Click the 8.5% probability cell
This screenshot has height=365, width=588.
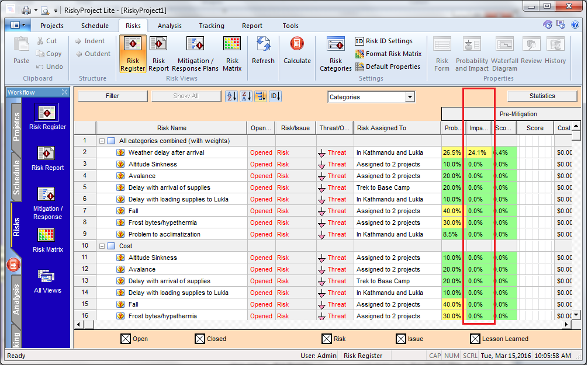452,234
